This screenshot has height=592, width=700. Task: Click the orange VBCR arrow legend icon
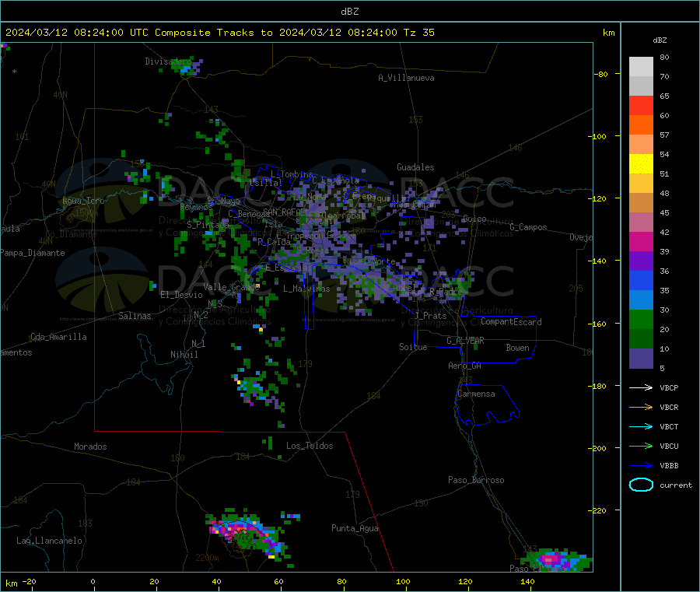coord(641,407)
